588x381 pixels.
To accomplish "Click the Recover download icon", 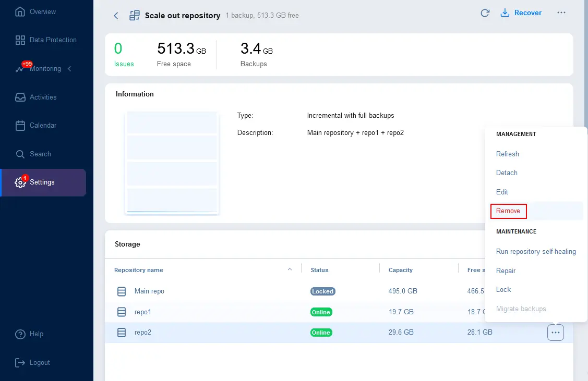I will (505, 13).
